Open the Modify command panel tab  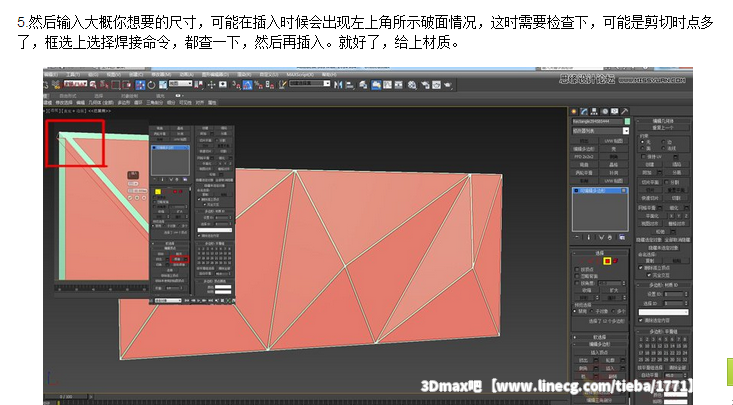[584, 111]
